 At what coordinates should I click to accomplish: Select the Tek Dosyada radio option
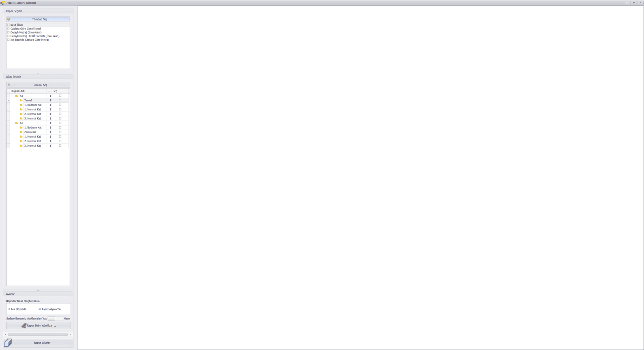[9, 309]
